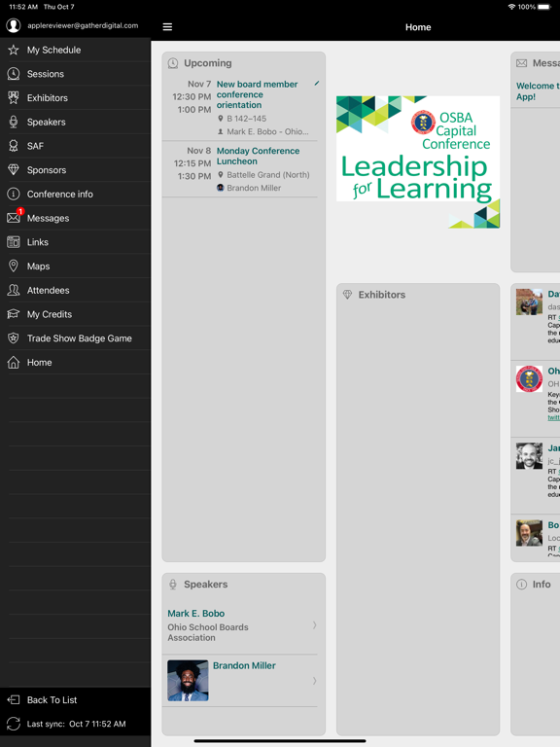Click the sync refresh icon

14,724
